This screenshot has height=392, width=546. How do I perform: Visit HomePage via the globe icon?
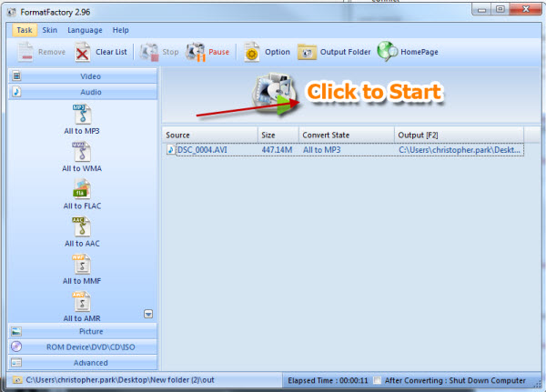coord(389,52)
